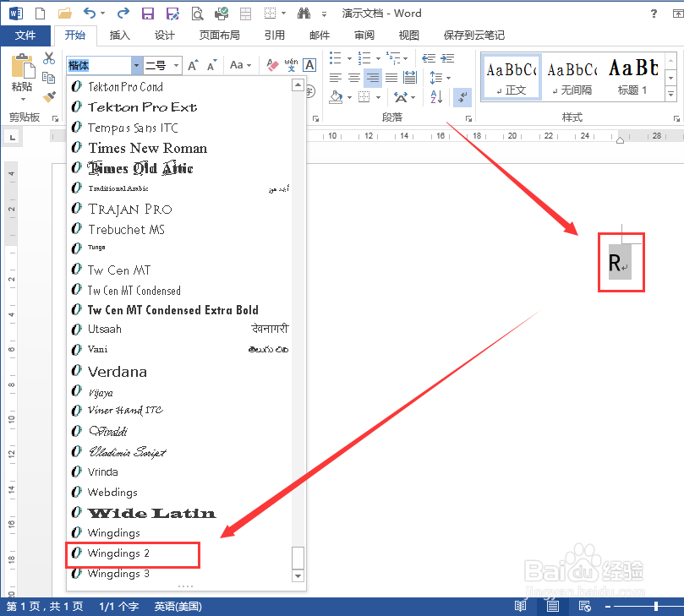Increase font size with the grow icon
Screen dimensions: 684x616
click(x=194, y=65)
